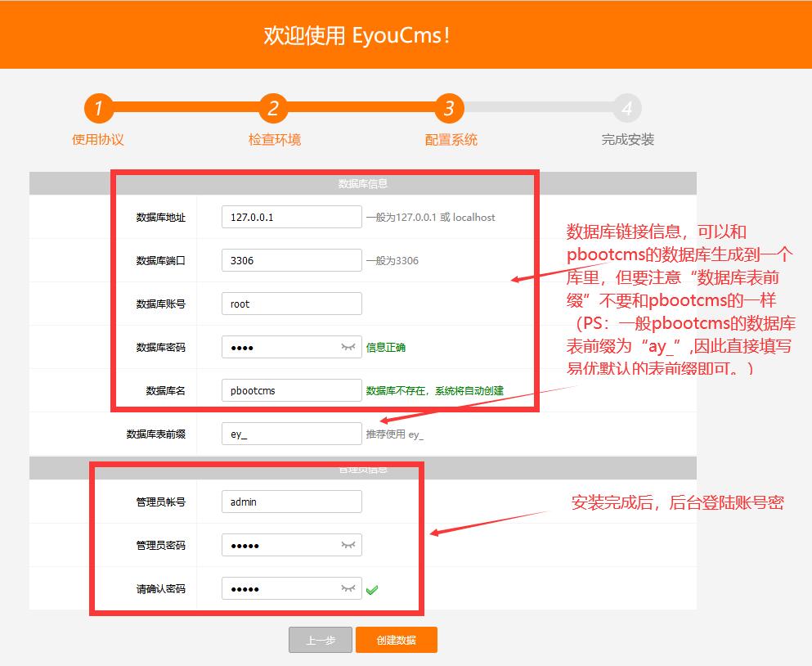Select the 配置系统 step label

[451, 139]
